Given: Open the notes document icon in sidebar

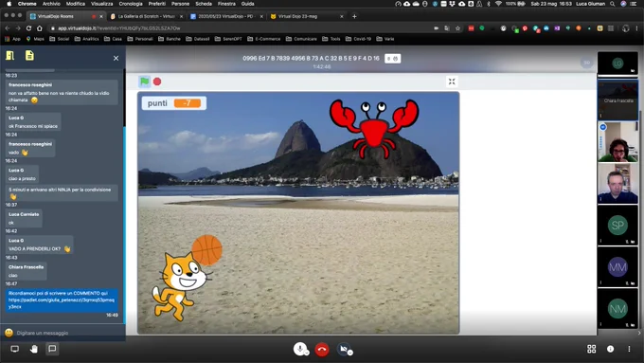Looking at the screenshot, I should tap(29, 56).
